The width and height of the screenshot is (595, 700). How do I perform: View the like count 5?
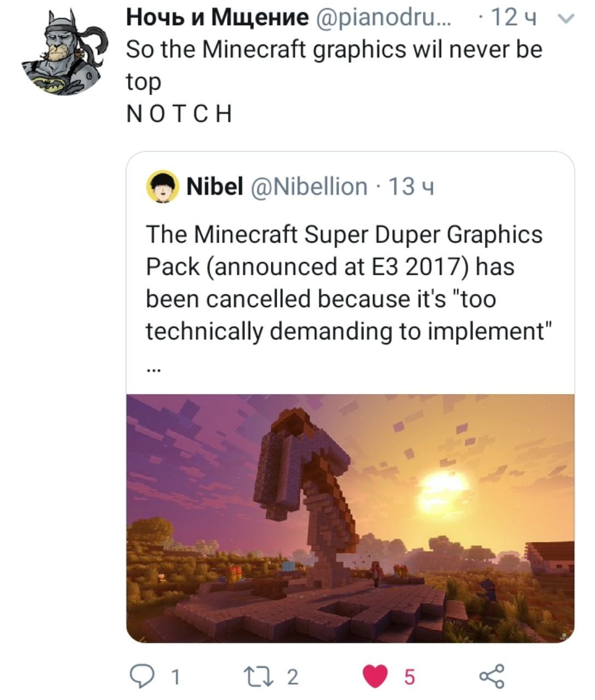click(410, 678)
